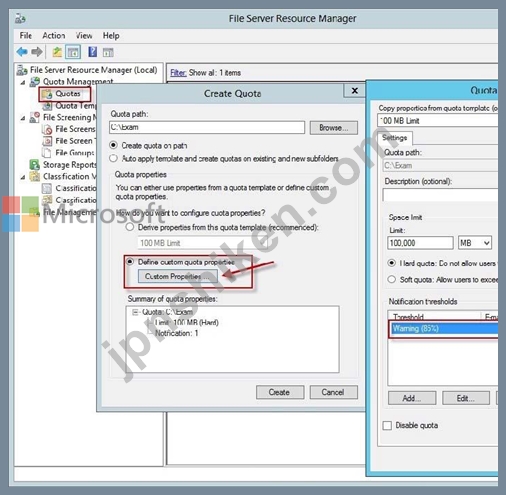
Task: Switch to the Settings tab
Action: pyautogui.click(x=395, y=138)
